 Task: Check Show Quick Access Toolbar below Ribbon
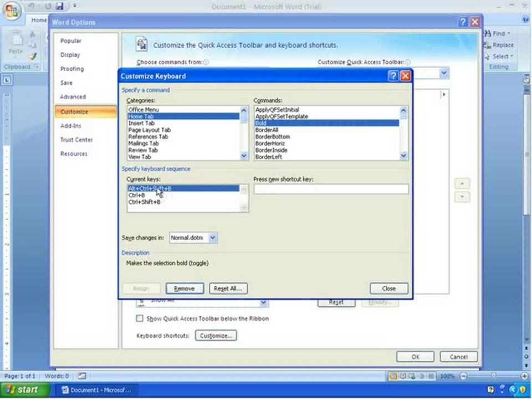(140, 318)
